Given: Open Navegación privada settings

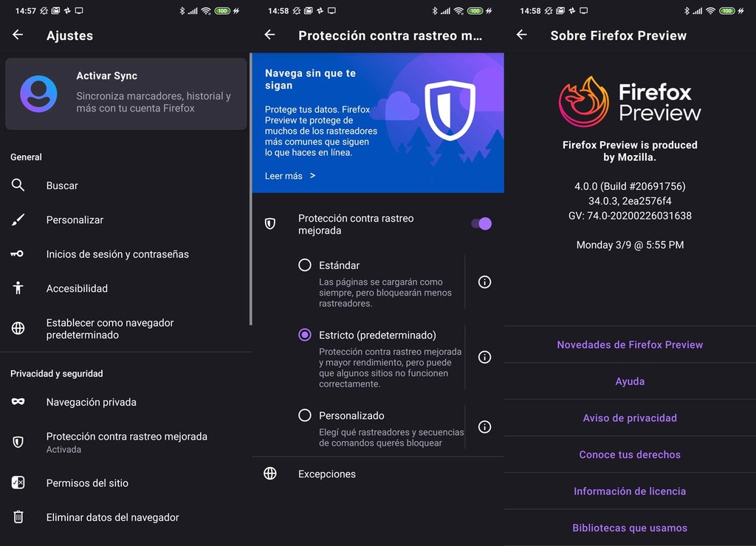Looking at the screenshot, I should [x=126, y=402].
